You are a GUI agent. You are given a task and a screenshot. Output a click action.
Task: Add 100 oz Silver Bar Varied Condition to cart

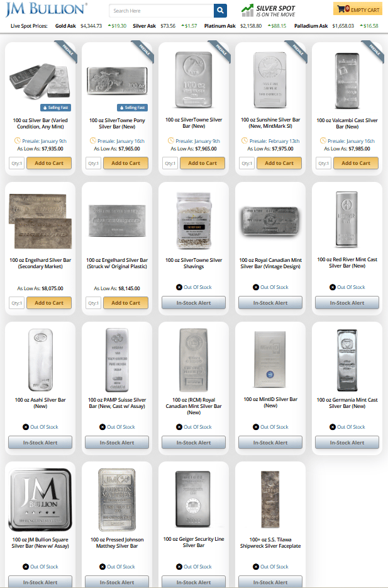49,163
